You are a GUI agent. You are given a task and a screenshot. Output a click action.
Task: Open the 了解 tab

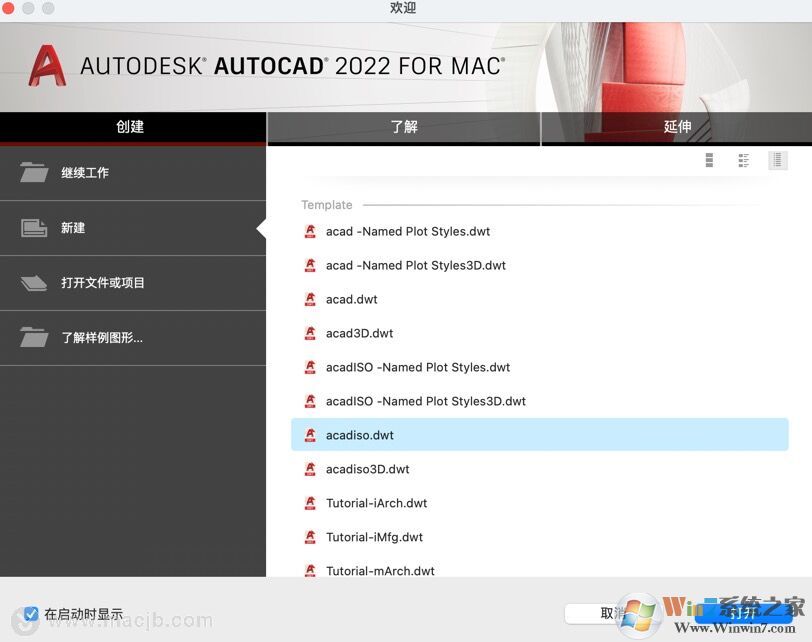coord(404,127)
